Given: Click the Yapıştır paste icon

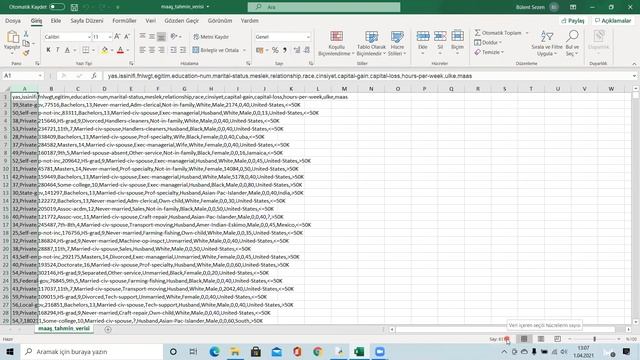Looking at the screenshot, I should pos(12,37).
